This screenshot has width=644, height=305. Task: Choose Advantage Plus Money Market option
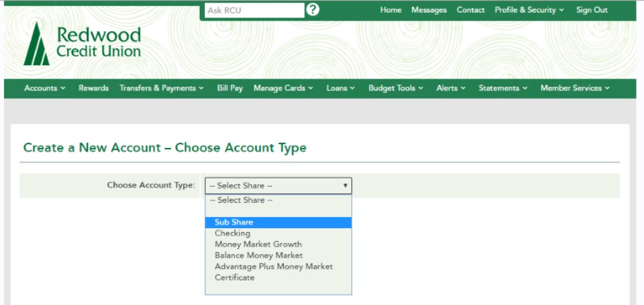[x=279, y=266]
